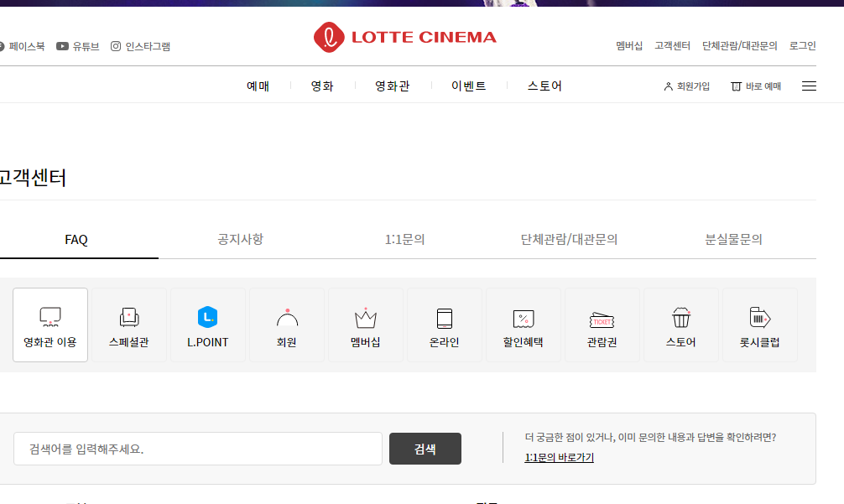Image resolution: width=844 pixels, height=504 pixels.
Task: Switch to the FAQ tab
Action: click(x=76, y=239)
